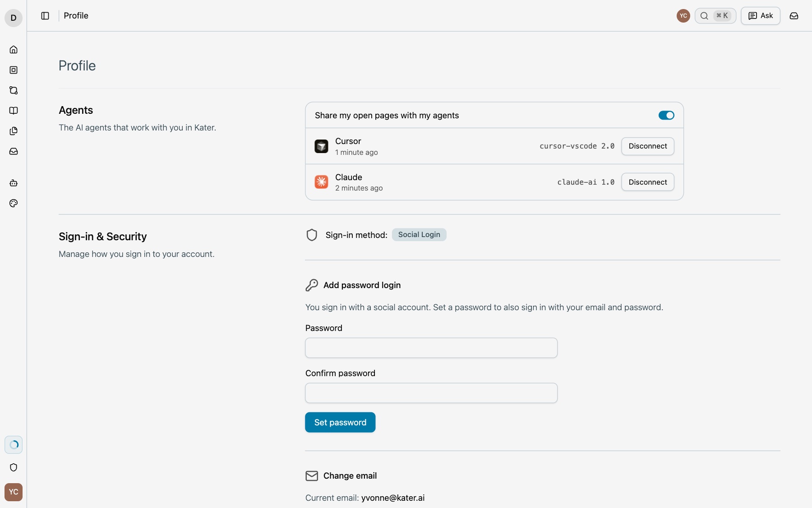Click the shield icon beside Sign-in method
This screenshot has width=812, height=508.
[312, 235]
